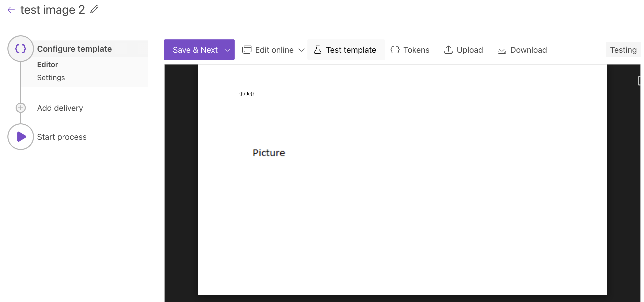Viewport: 644px width, 302px height.
Task: Open Settings under Configure template
Action: (x=51, y=78)
